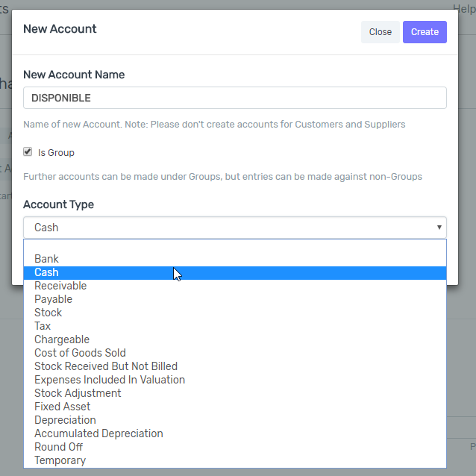Select Accumulated Depreciation option

(x=235, y=433)
